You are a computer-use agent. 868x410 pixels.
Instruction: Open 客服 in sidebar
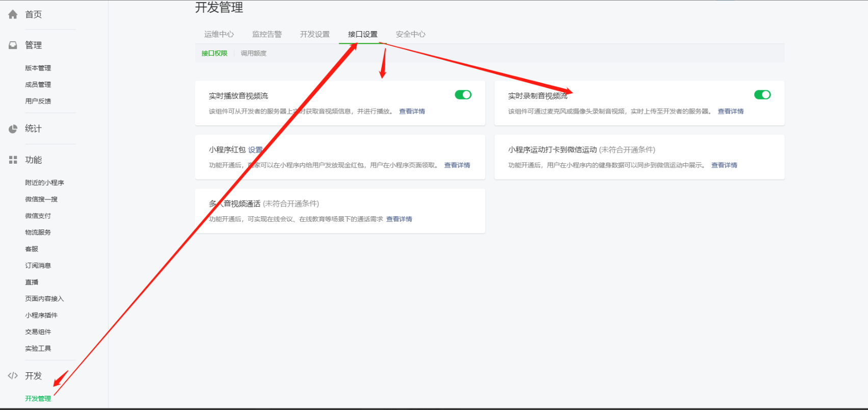pyautogui.click(x=32, y=249)
